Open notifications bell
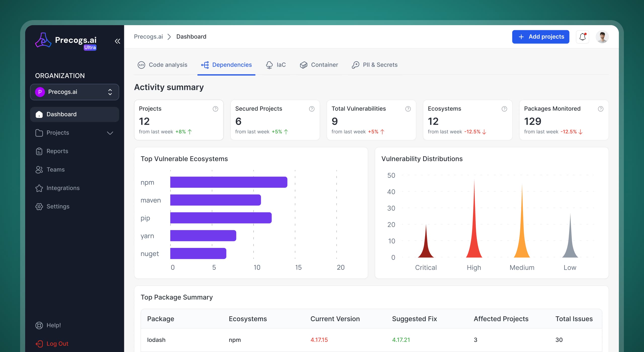644x352 pixels. [x=583, y=37]
